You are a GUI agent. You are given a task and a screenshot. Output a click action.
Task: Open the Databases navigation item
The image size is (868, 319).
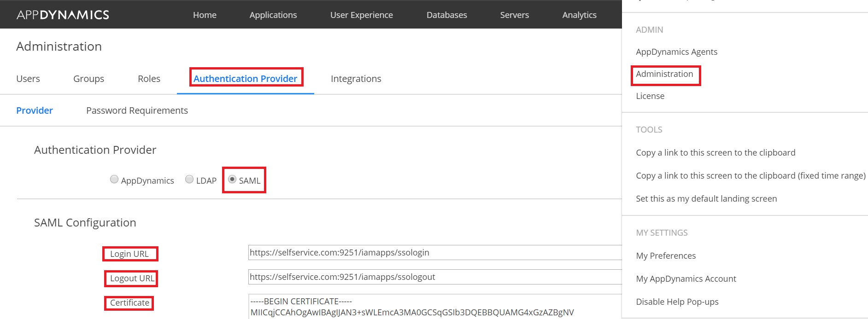click(446, 15)
